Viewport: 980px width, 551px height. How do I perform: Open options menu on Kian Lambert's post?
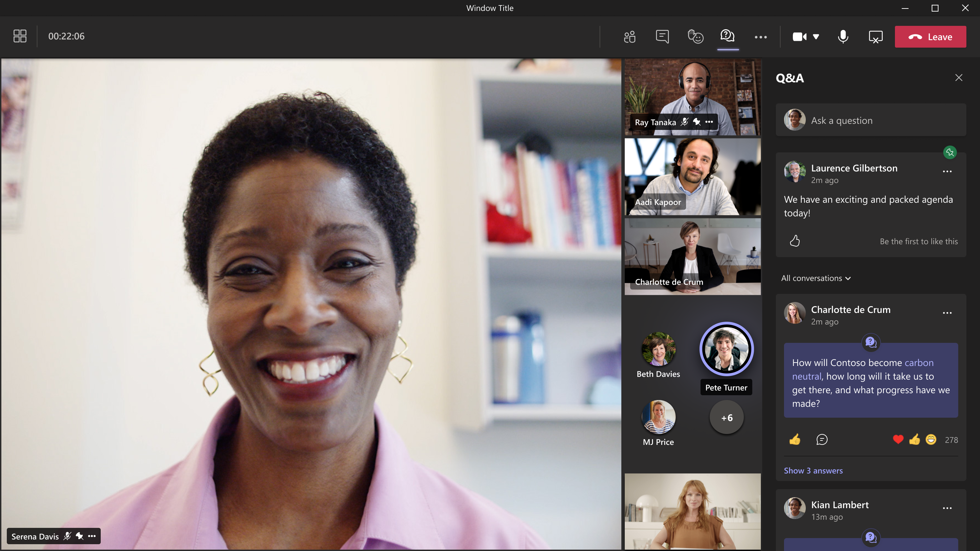[947, 508]
